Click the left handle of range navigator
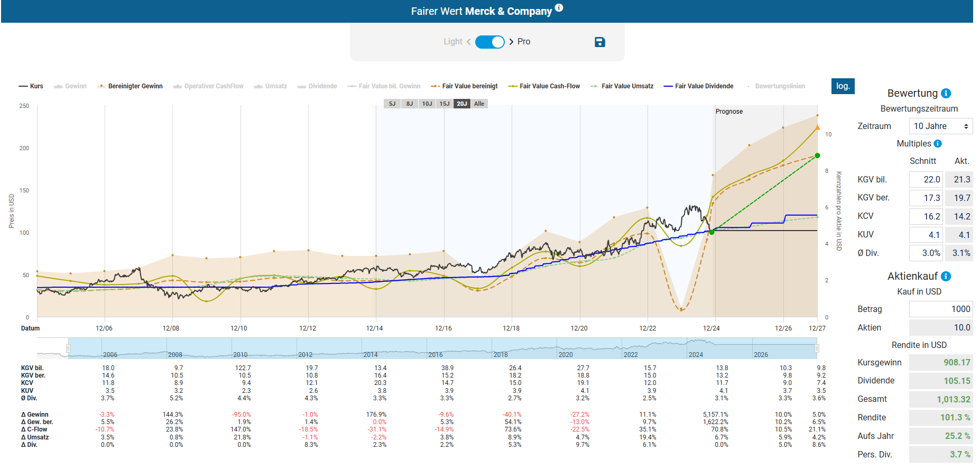The image size is (980, 468). click(68, 348)
